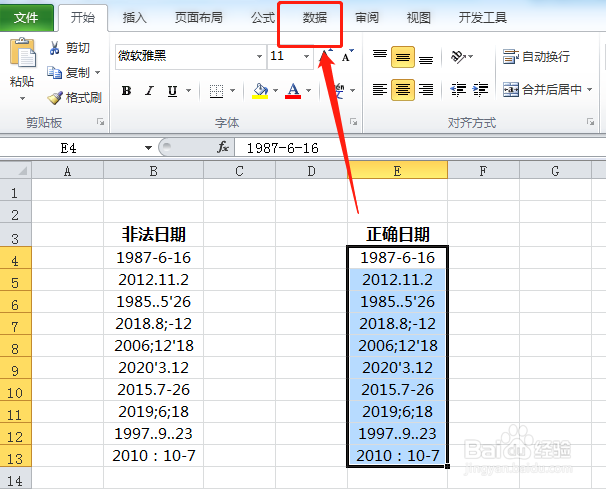Image resolution: width=606 pixels, height=489 pixels.
Task: Decrease the cell indent
Action: [458, 90]
